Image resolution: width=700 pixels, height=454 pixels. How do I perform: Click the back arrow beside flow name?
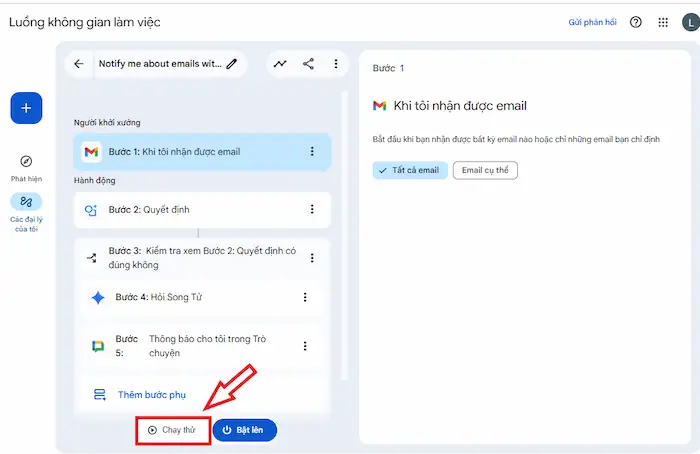click(x=79, y=64)
